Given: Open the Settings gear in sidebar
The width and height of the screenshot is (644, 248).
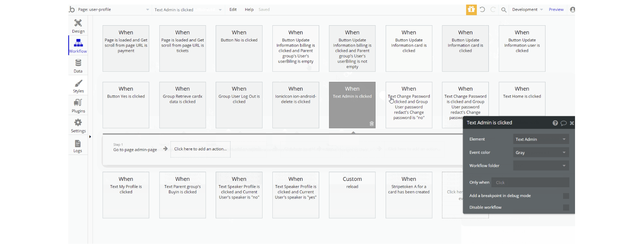Looking at the screenshot, I should (x=78, y=125).
